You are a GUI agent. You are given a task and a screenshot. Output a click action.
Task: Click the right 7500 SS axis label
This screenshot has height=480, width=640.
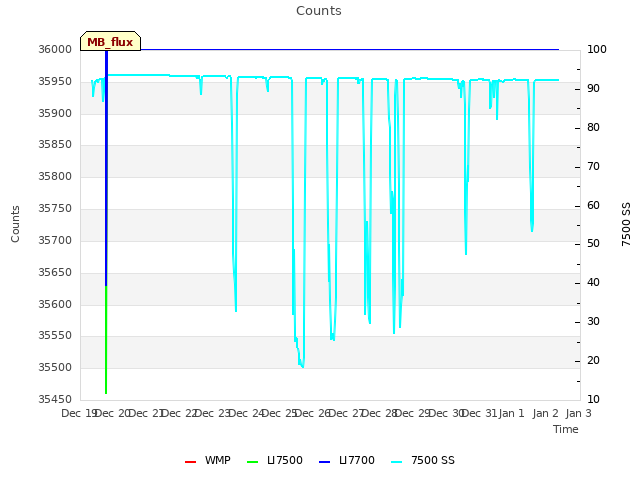click(626, 224)
